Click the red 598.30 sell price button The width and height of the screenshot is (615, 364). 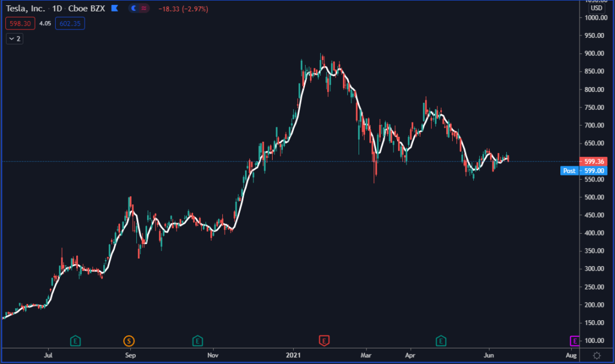point(20,23)
